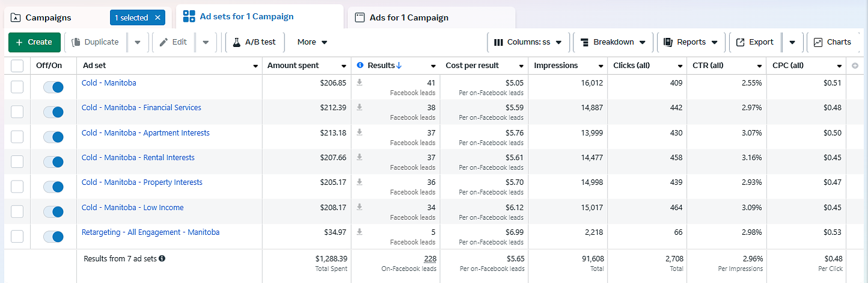Go to the Campaigns tab

pos(48,17)
